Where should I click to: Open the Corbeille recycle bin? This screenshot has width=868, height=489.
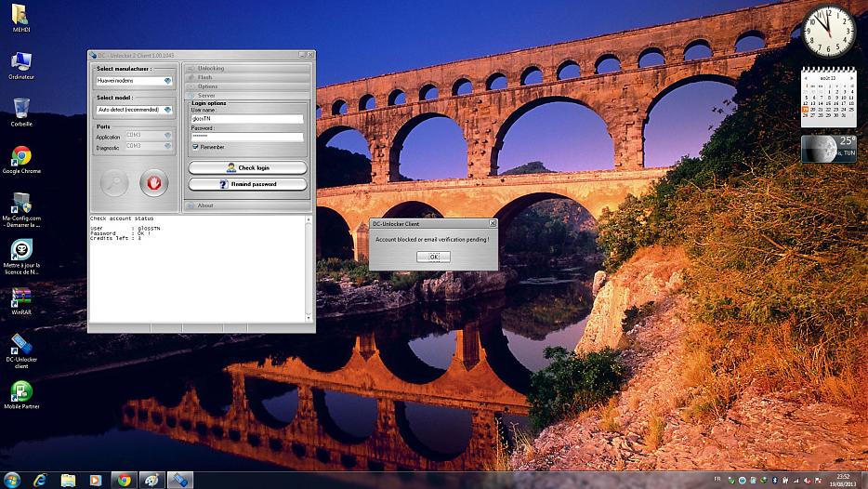20,109
